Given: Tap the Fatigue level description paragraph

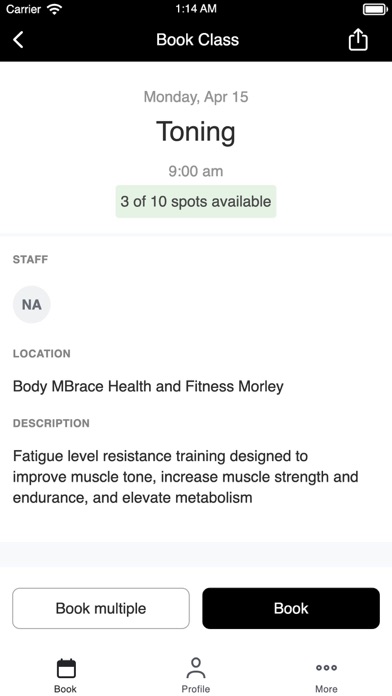Looking at the screenshot, I should click(x=186, y=477).
